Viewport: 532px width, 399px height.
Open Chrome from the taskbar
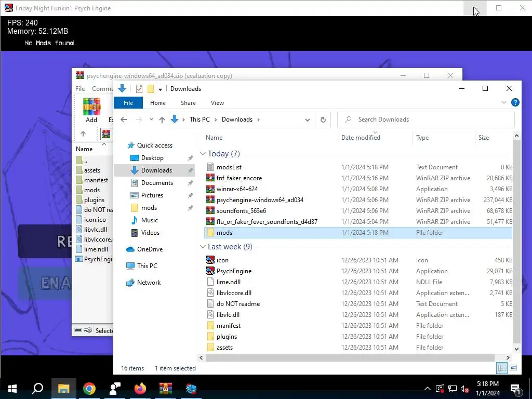[x=89, y=389]
